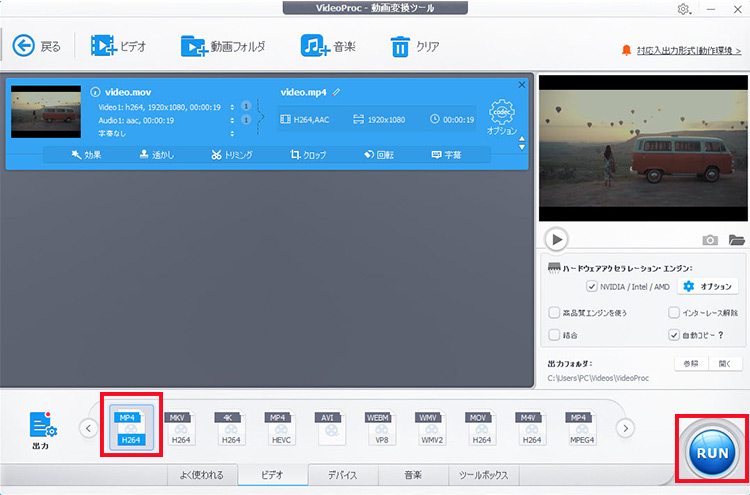Image resolution: width=750 pixels, height=495 pixels.
Task: Click the preview video frame
Action: tap(643, 148)
